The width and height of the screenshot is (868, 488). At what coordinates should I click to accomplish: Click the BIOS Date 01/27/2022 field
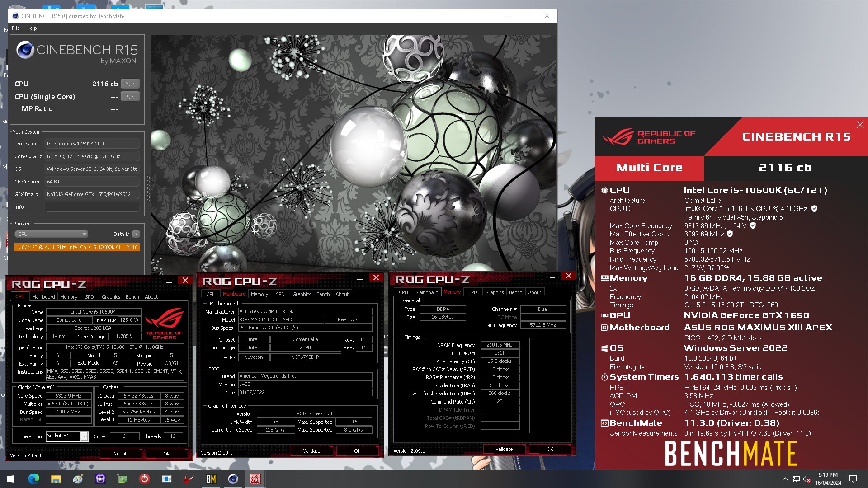pyautogui.click(x=305, y=393)
